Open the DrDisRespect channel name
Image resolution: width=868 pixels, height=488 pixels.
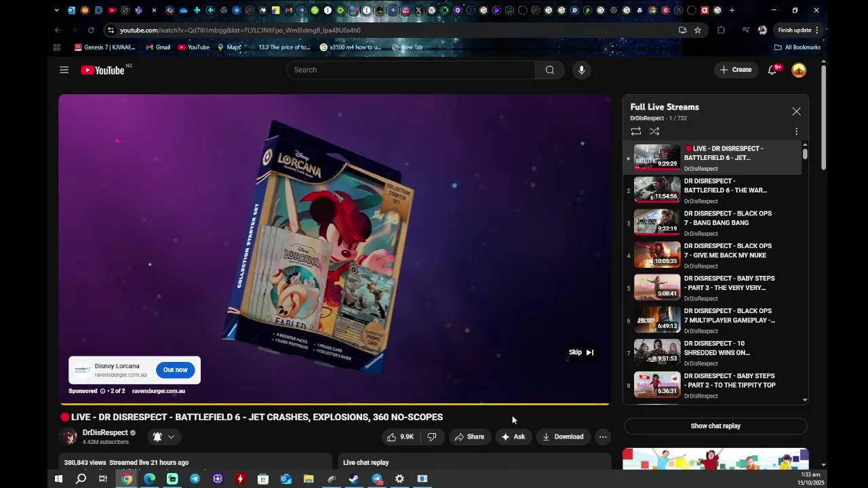tap(105, 432)
